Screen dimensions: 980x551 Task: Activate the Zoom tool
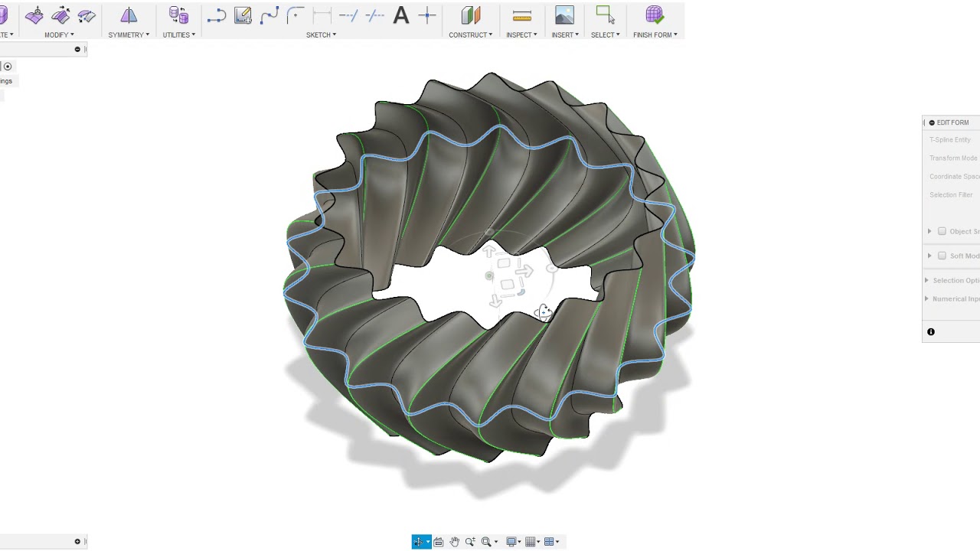pyautogui.click(x=470, y=542)
